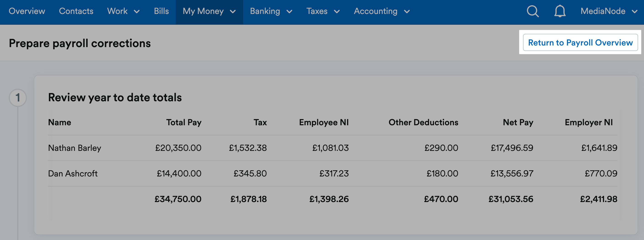Click the Name column header
Viewport: 644px width, 240px height.
(x=60, y=122)
